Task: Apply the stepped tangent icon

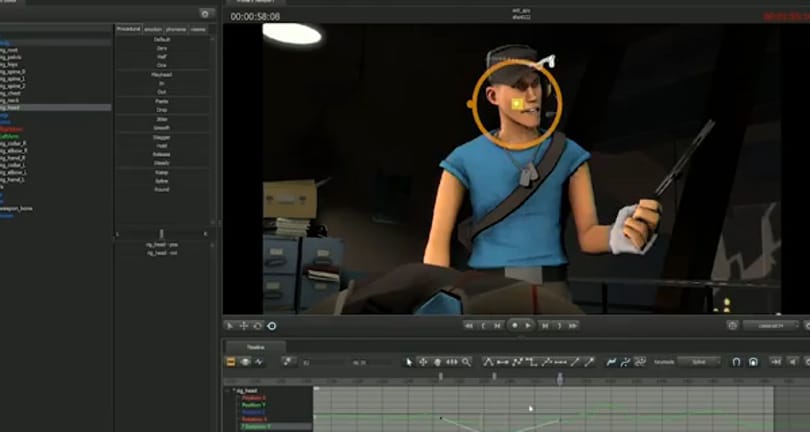Action: 532,362
